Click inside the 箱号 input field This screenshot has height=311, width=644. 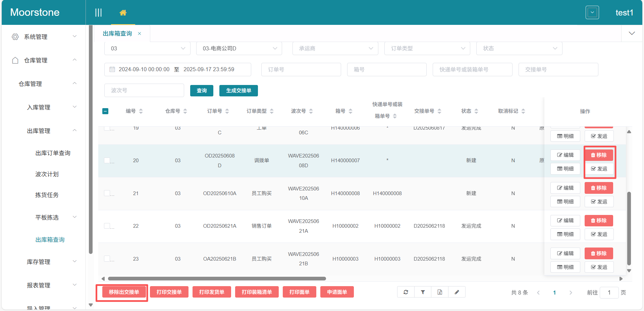(x=386, y=70)
